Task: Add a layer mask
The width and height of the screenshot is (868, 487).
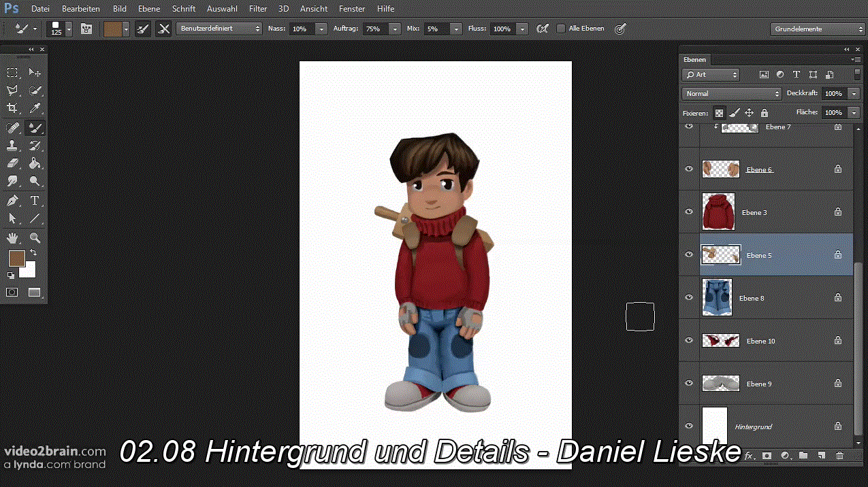Action: click(x=767, y=455)
